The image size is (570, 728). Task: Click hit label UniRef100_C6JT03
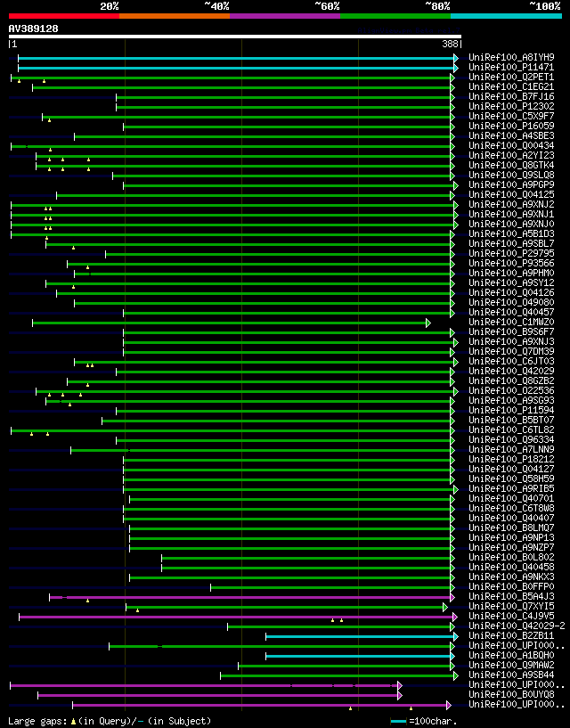(511, 361)
